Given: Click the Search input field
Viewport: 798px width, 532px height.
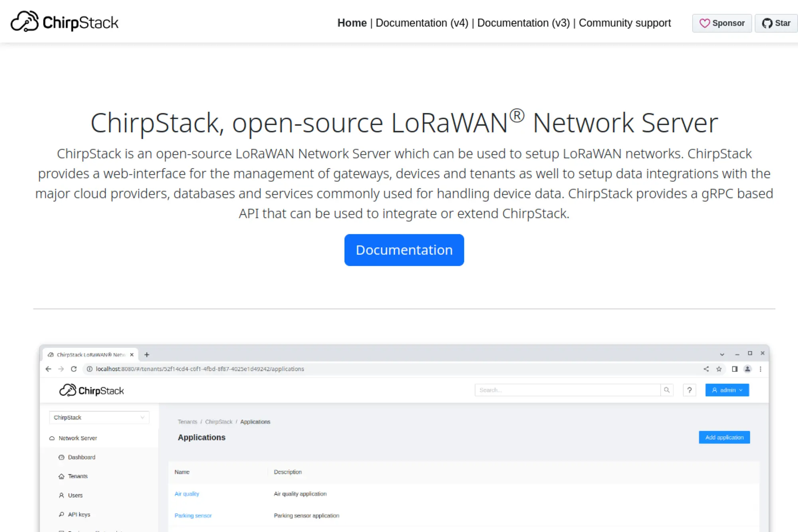Looking at the screenshot, I should click(567, 390).
